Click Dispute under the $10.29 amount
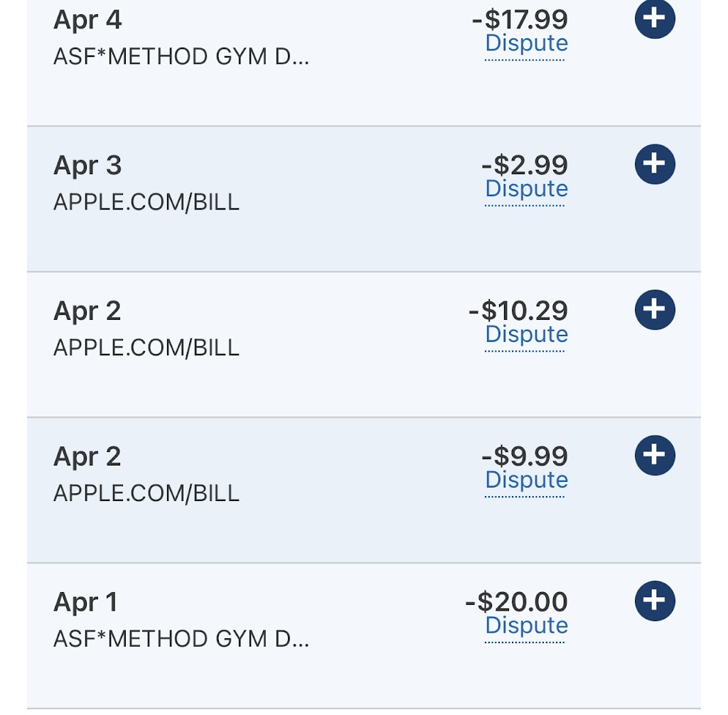This screenshot has width=728, height=715. [x=526, y=335]
